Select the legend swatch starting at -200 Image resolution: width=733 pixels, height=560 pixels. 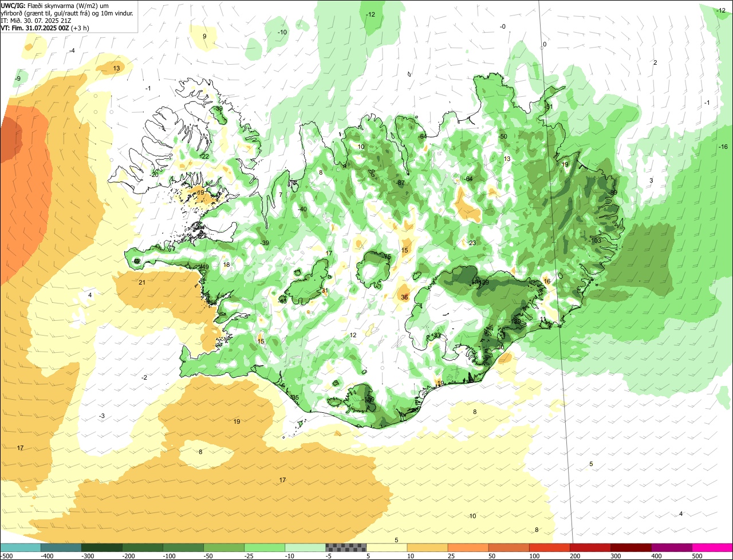[x=143, y=547]
